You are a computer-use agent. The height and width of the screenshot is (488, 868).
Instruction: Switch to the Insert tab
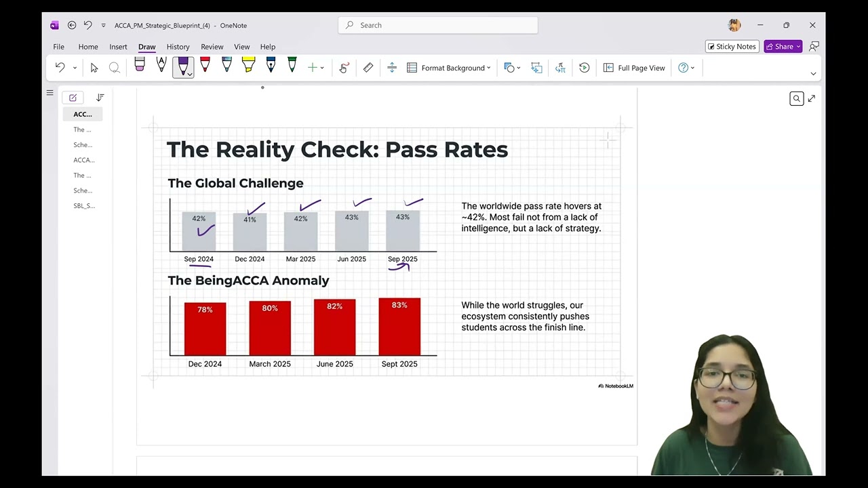[x=118, y=47]
